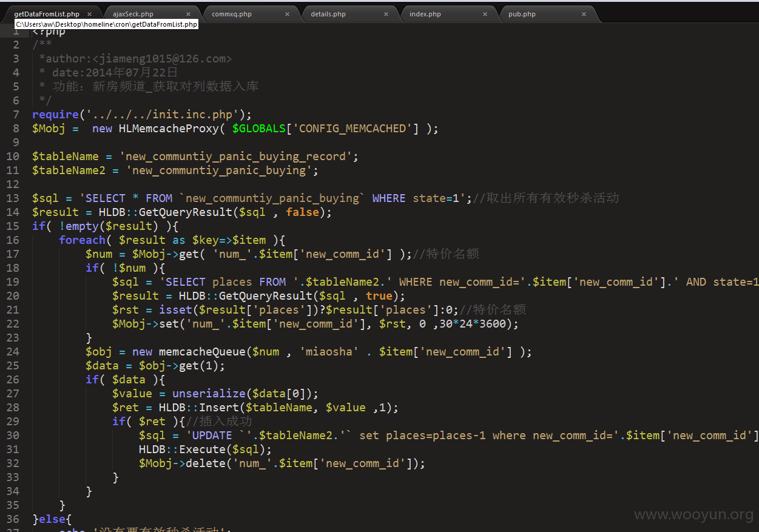
Task: Select the index.php tab
Action: pos(425,14)
